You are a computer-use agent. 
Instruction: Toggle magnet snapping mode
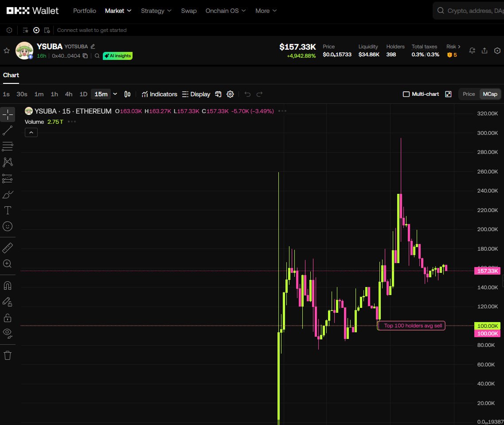(8, 286)
